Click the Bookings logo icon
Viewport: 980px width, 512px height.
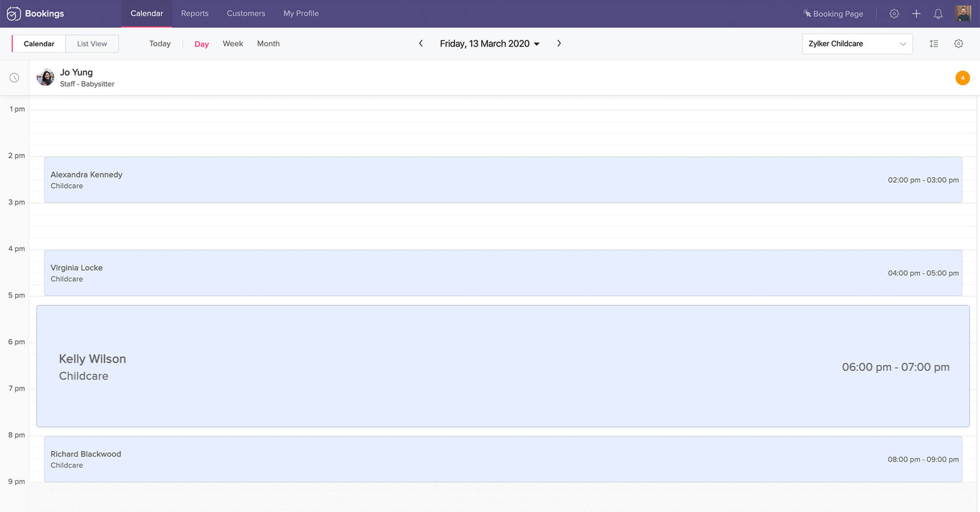click(13, 13)
